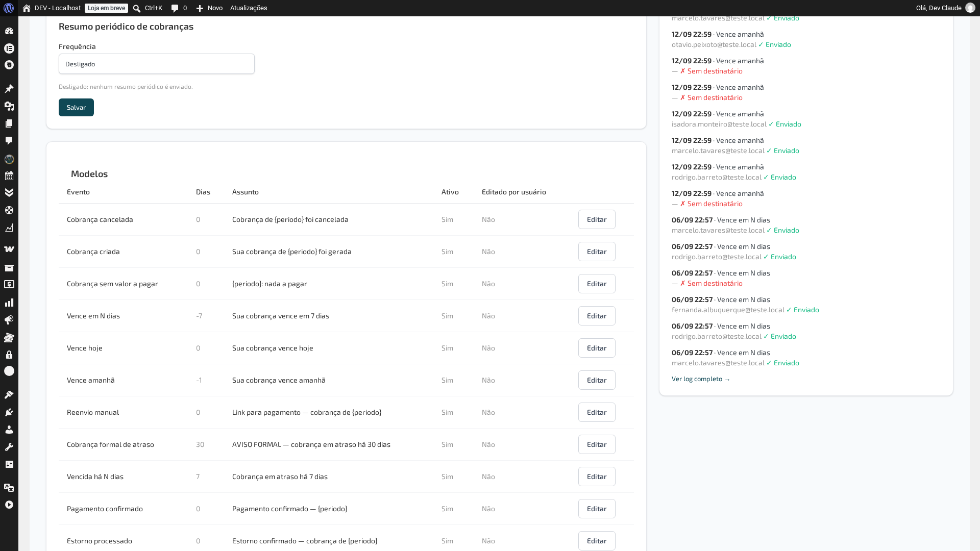
Task: Open the Dashboard gauge icon in sidebar
Action: [x=9, y=31]
